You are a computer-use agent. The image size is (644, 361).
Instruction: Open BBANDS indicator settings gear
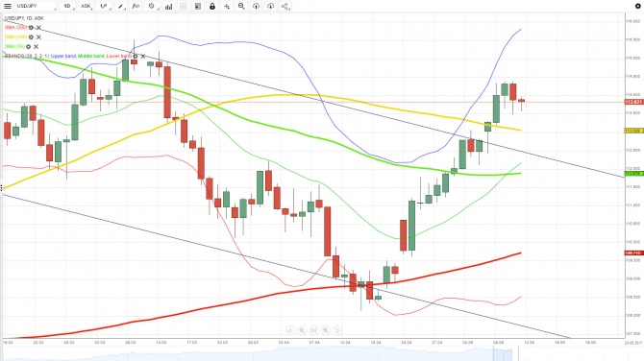tap(136, 57)
